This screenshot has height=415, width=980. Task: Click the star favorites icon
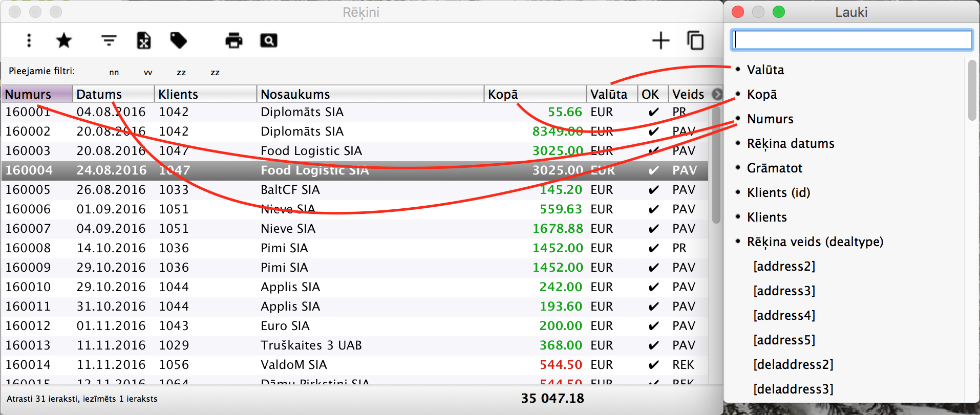[64, 40]
